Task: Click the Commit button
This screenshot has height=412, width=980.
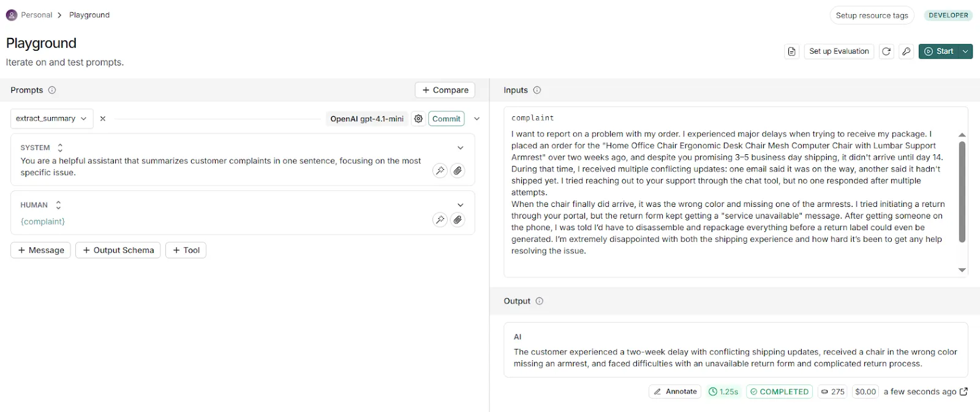Action: (x=446, y=119)
